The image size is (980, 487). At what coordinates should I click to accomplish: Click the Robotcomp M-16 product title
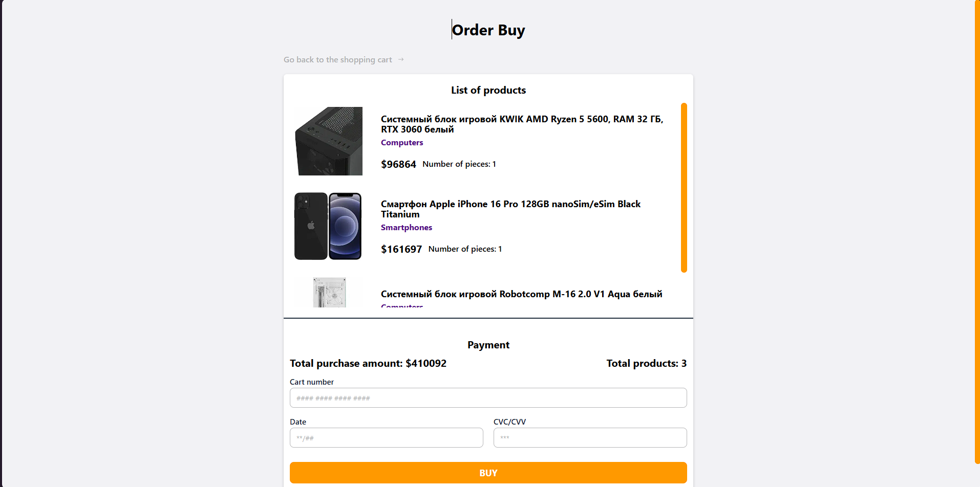pyautogui.click(x=521, y=294)
